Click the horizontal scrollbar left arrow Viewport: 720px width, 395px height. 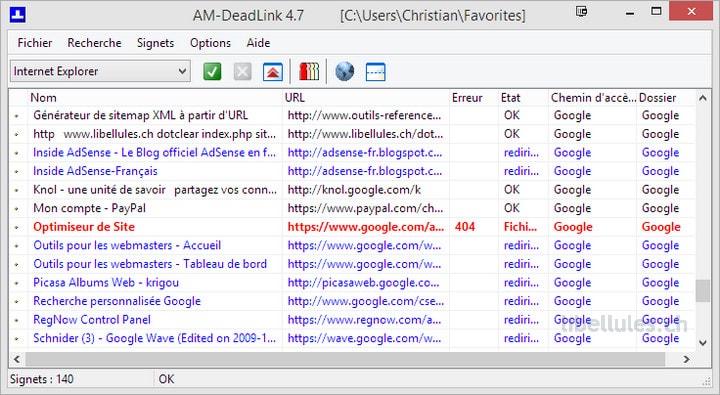(x=17, y=359)
